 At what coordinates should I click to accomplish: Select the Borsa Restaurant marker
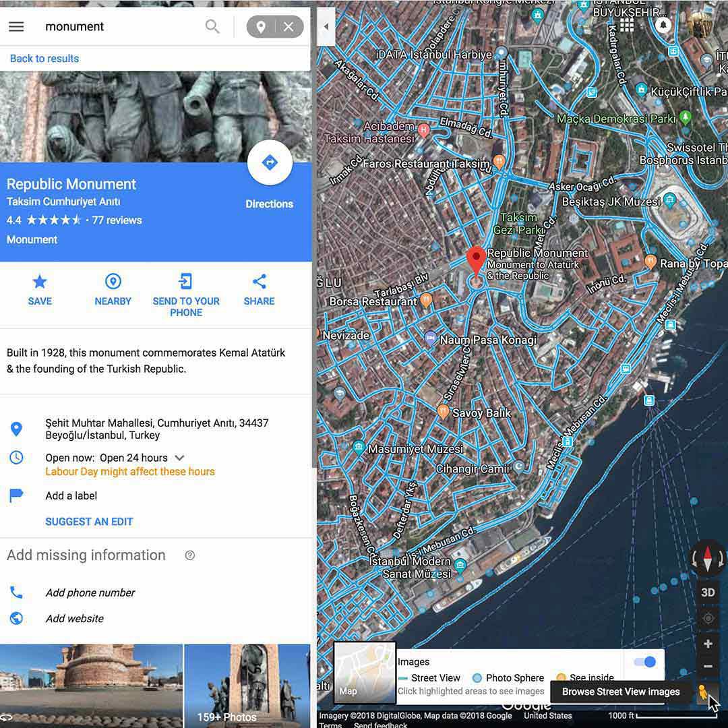tap(426, 300)
